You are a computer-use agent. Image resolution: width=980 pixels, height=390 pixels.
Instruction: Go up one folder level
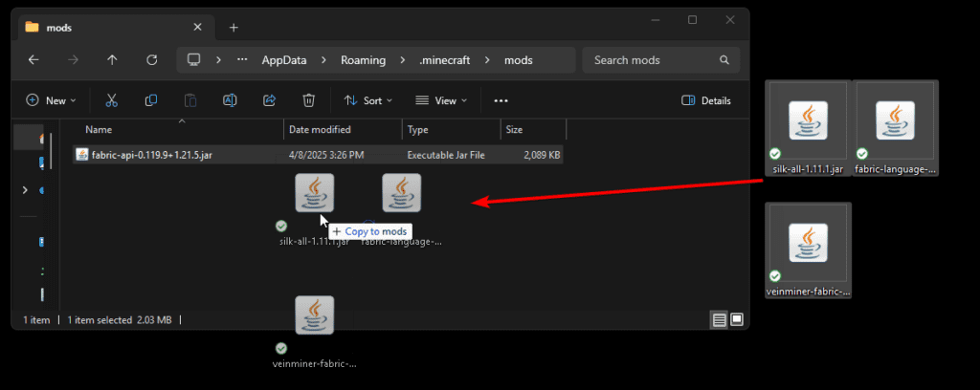(x=112, y=60)
